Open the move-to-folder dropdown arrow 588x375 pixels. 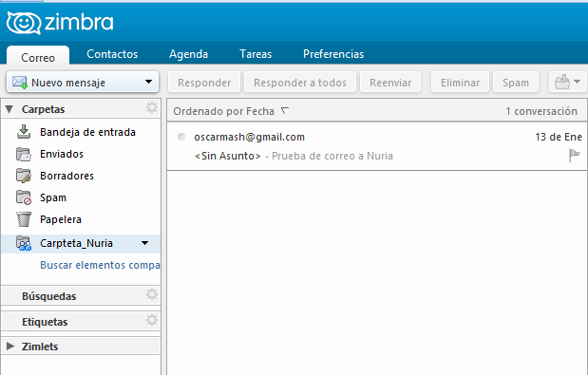tap(578, 82)
